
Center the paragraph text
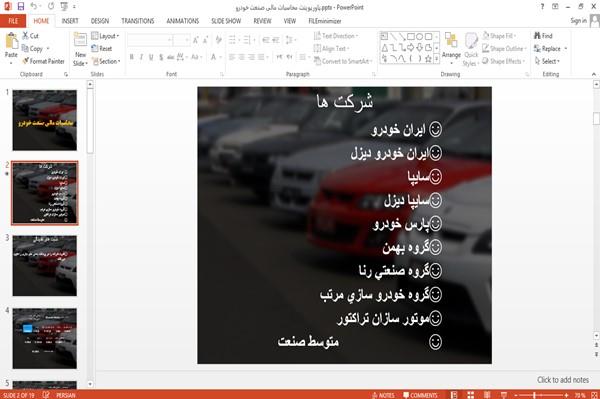click(x=241, y=57)
